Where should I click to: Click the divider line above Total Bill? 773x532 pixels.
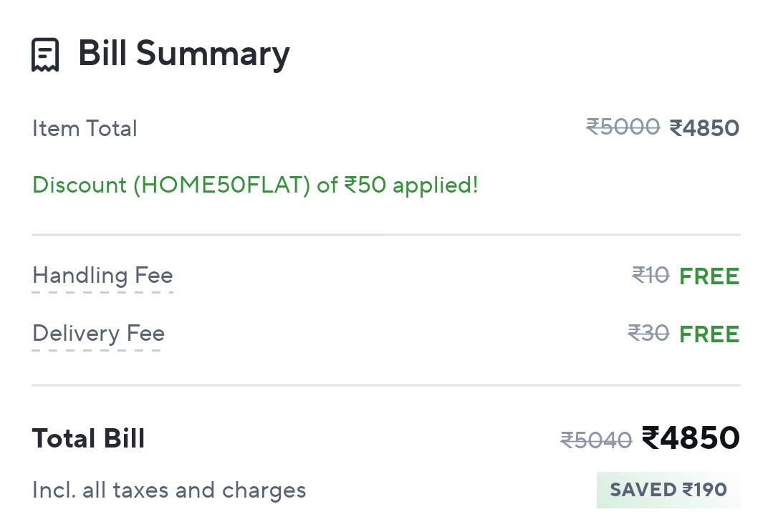(x=385, y=385)
